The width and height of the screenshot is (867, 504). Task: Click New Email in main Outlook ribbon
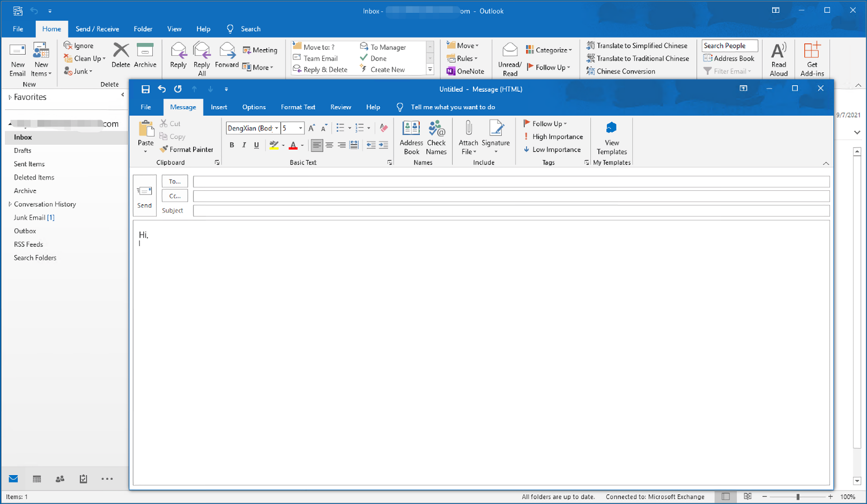click(17, 60)
